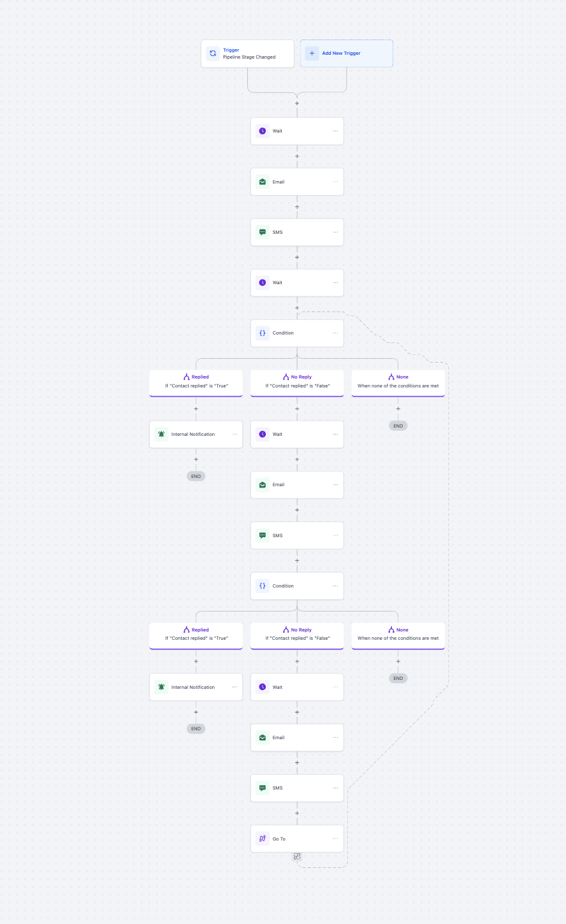
Task: Click the Go To step's route icon
Action: click(x=263, y=839)
